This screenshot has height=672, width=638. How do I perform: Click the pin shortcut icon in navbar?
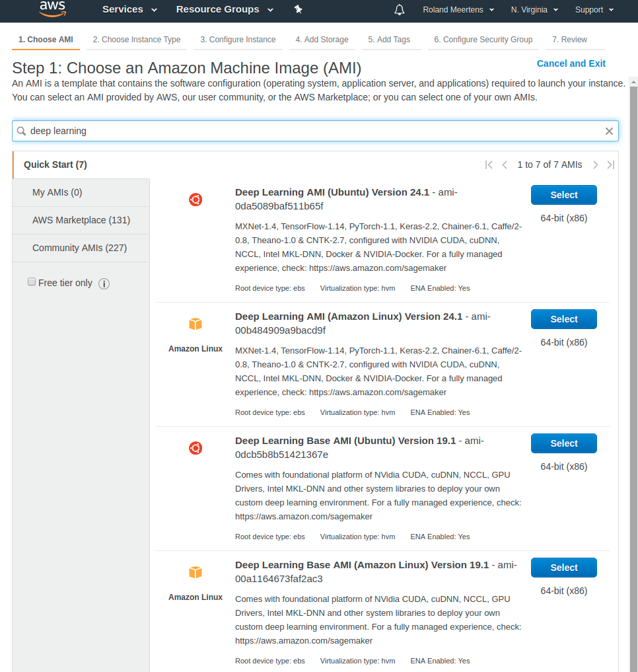(298, 9)
